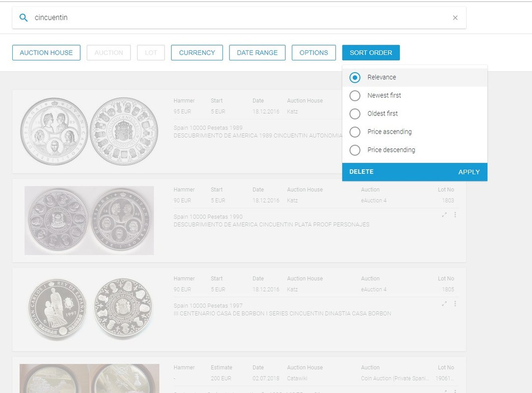Click the 'Catawiki' auction house name
Screen dimensions: 532x393
point(297,378)
